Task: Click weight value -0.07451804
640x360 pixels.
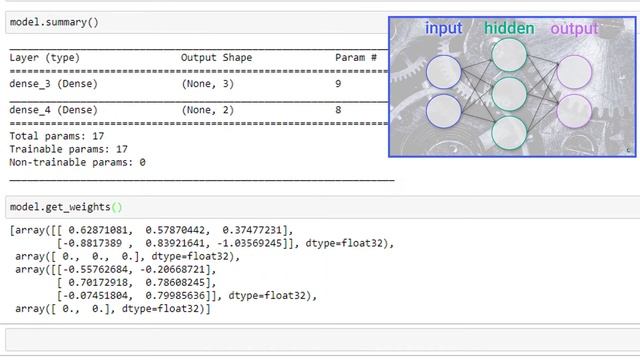Action: tap(95, 296)
